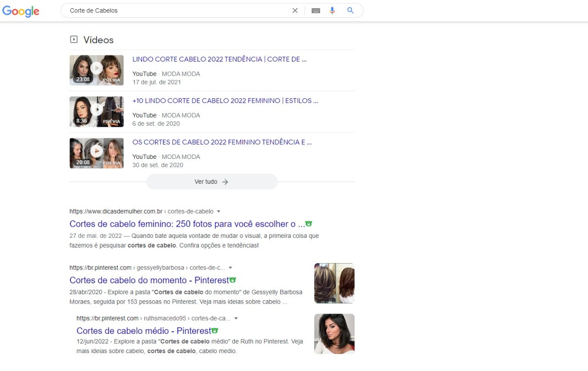This screenshot has height=371, width=588.
Task: Click green shield icon beside 'Cortes de cabelo médio'
Action: point(215,330)
